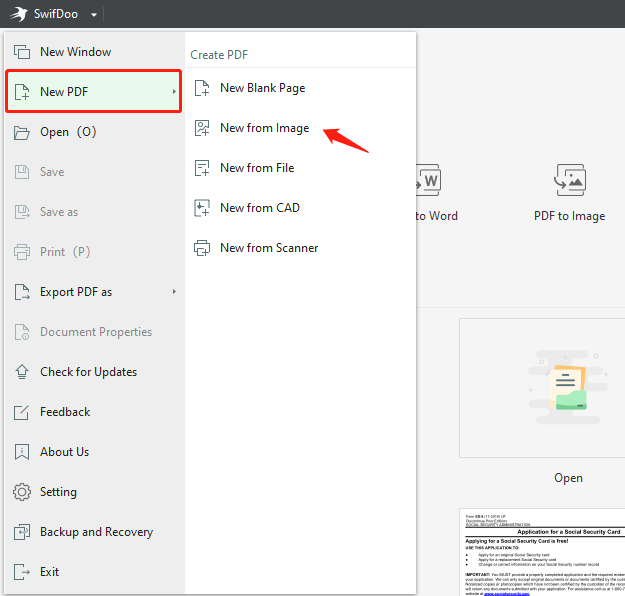Click the Open folder icon

(x=22, y=132)
